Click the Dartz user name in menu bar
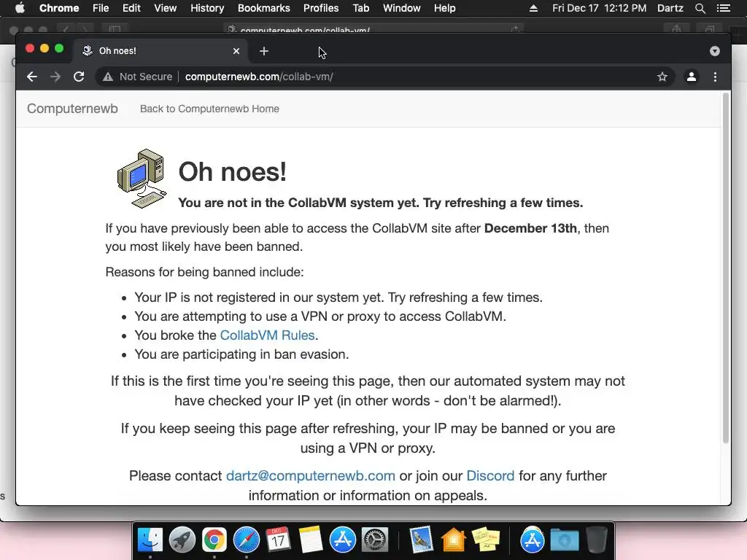Screen dimensions: 747x560 click(670, 8)
